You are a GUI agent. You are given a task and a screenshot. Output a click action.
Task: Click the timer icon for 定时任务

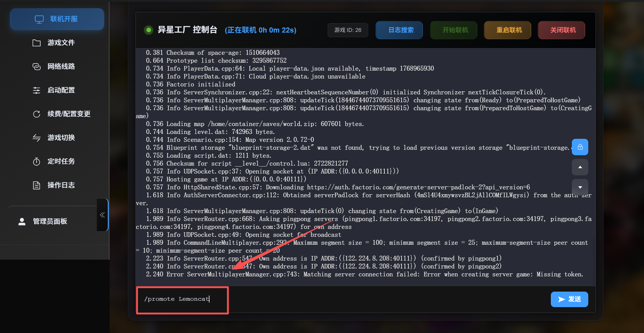(37, 162)
